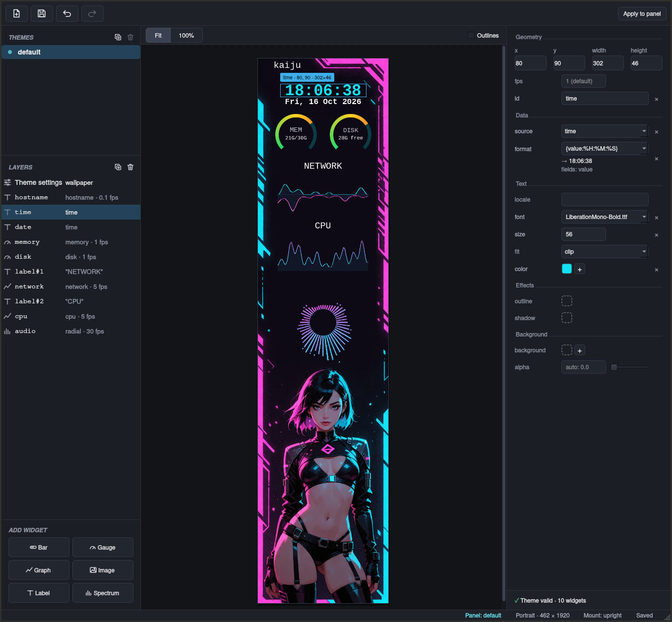The height and width of the screenshot is (622, 672).
Task: Open the source dropdown
Action: [x=605, y=131]
